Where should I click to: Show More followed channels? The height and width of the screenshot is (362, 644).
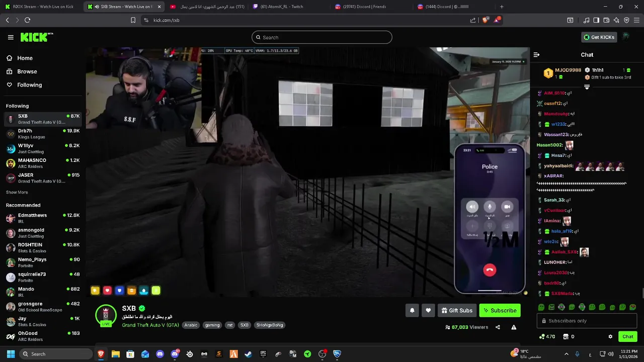coord(17,192)
